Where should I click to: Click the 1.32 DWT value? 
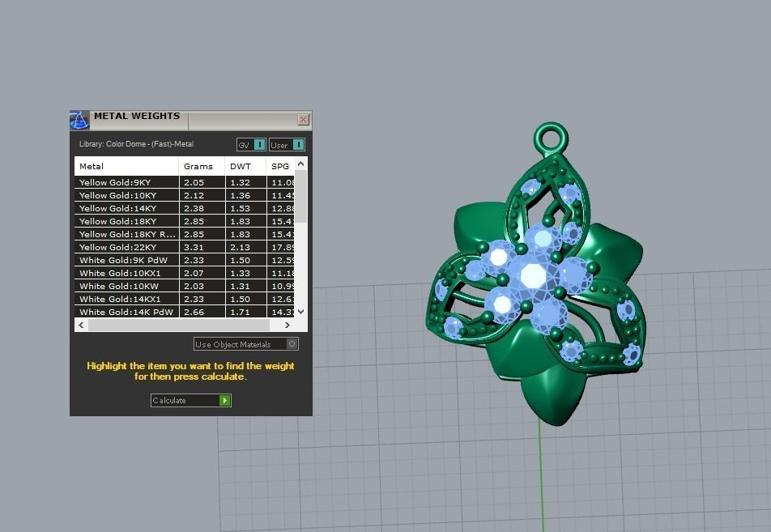point(240,182)
